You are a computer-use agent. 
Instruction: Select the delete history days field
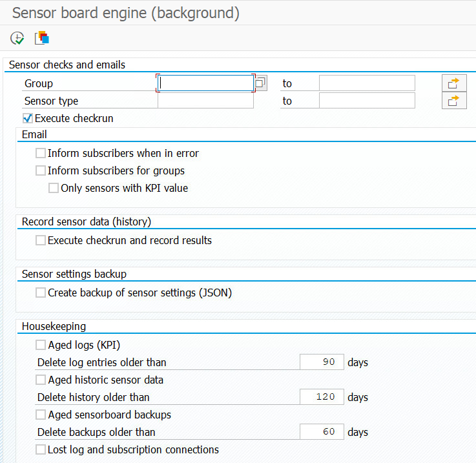click(321, 397)
